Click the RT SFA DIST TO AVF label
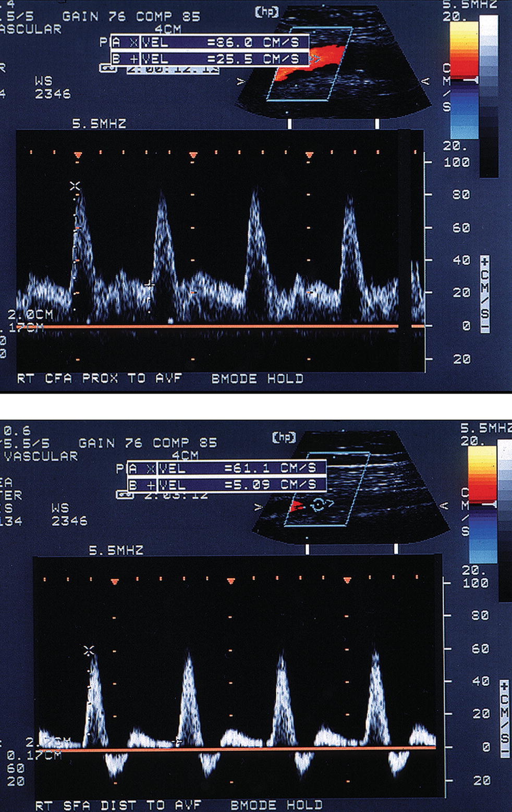Viewport: 512px width, 812px height. (118, 805)
